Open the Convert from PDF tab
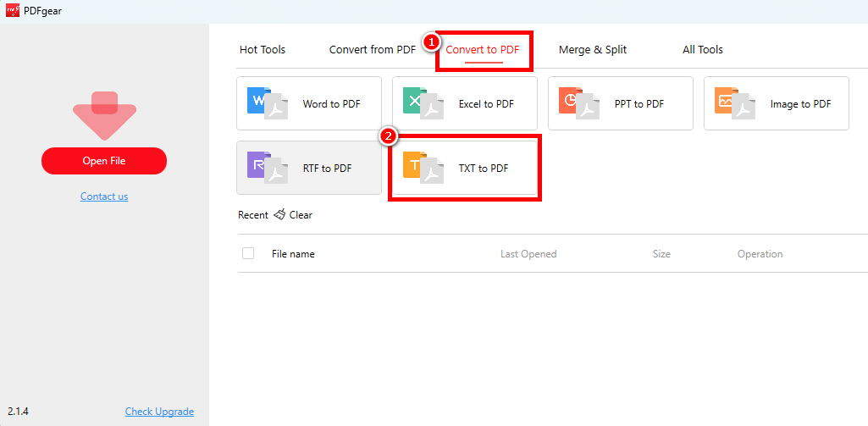 [372, 50]
